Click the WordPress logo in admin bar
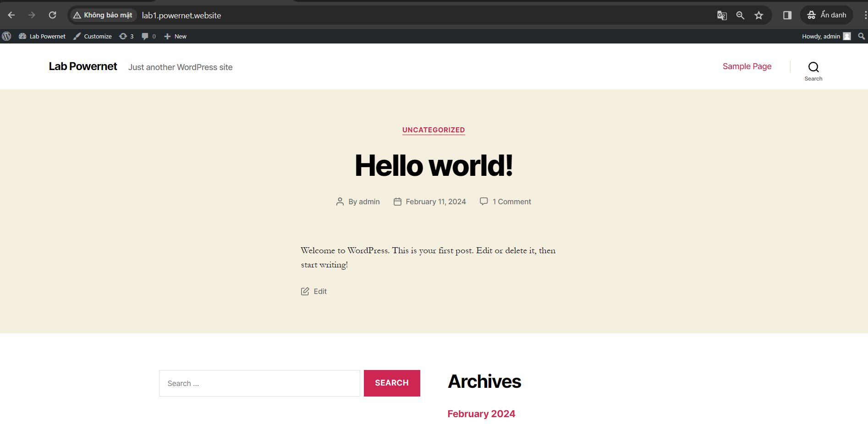This screenshot has width=868, height=424. (x=6, y=36)
